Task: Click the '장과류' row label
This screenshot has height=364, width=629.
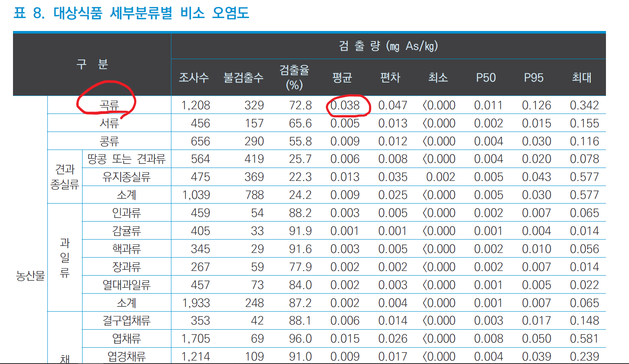Action: pos(127,267)
